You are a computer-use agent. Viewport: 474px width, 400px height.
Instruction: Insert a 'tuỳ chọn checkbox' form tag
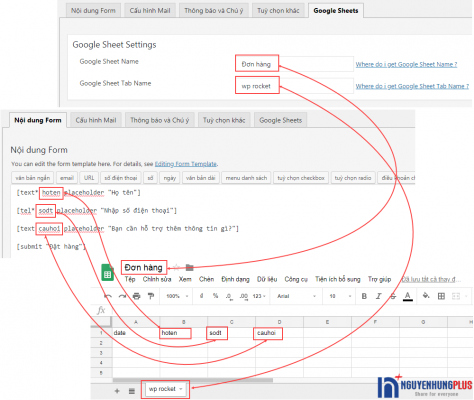point(301,178)
